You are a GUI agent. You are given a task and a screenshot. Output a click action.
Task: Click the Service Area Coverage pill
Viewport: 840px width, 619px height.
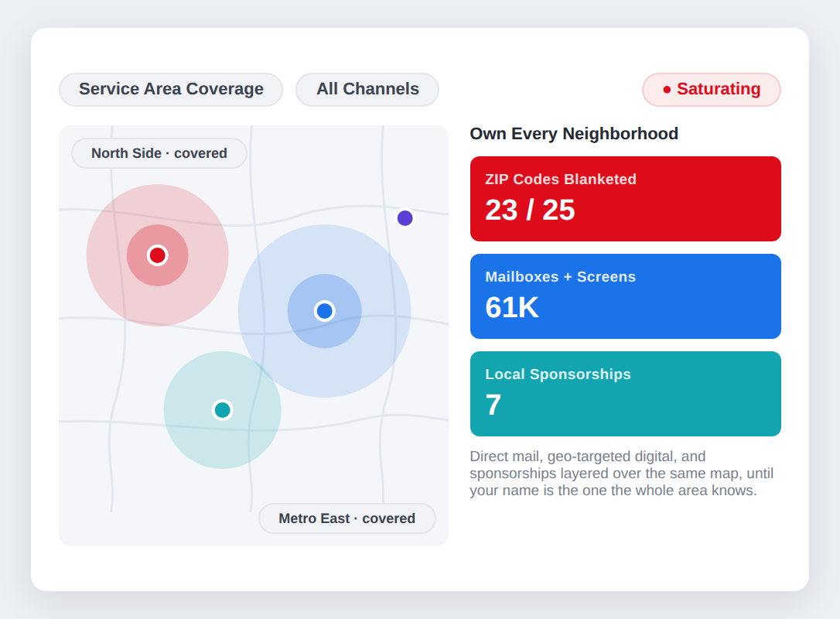point(171,90)
